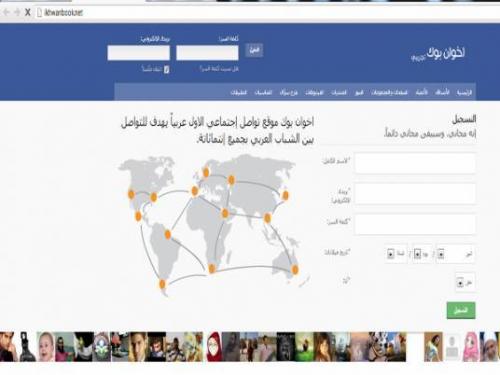Open the الرئيسية home nav item

(x=464, y=92)
